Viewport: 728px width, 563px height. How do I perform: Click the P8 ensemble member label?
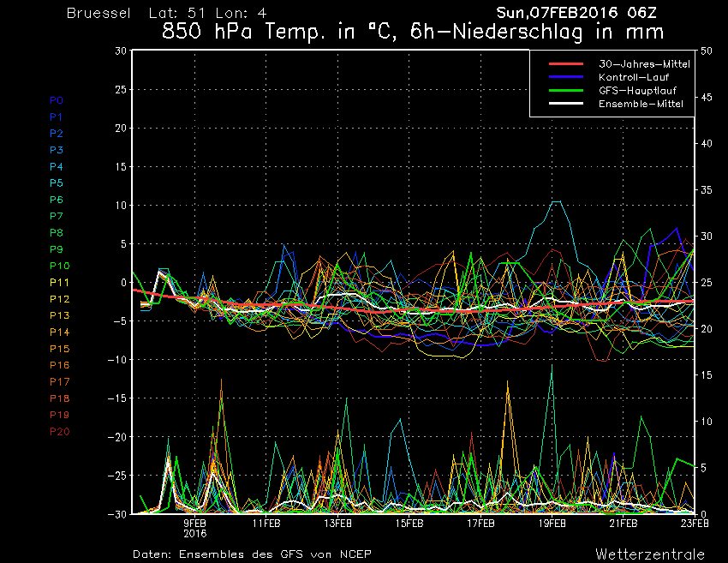click(57, 233)
